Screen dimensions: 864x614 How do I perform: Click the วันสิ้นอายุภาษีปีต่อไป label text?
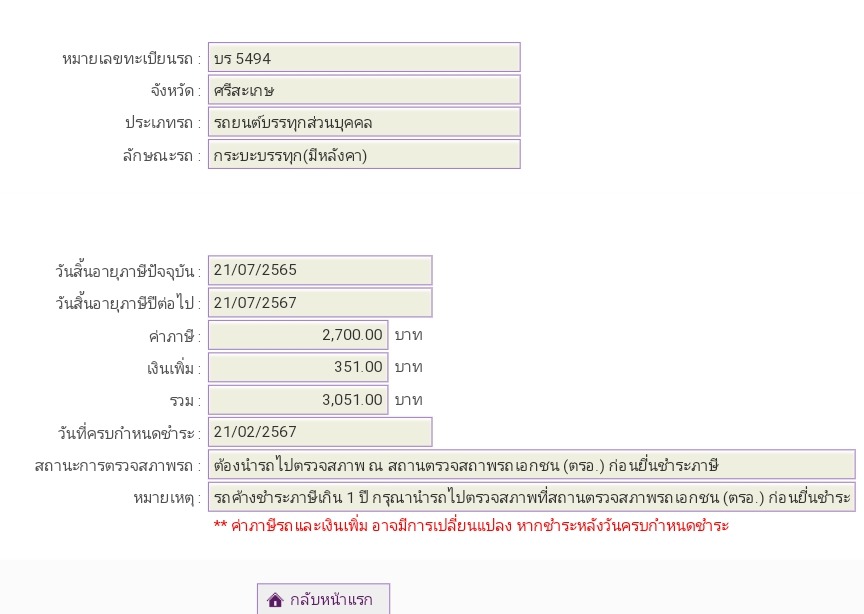coord(128,303)
